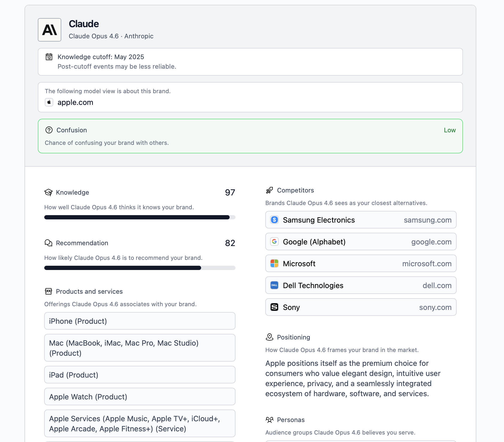Viewport: 504px width, 442px height.
Task: Select the calendar icon beside knowledge cutoff
Action: pos(49,57)
